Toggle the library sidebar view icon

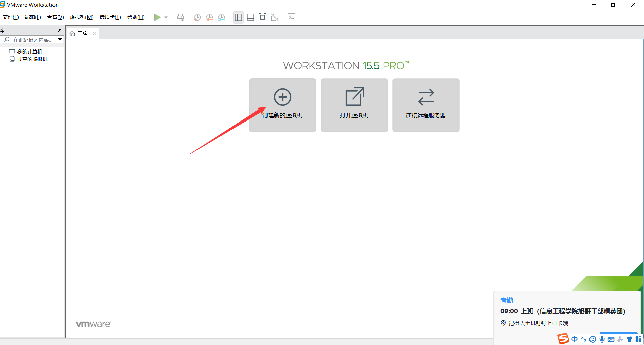tap(239, 18)
